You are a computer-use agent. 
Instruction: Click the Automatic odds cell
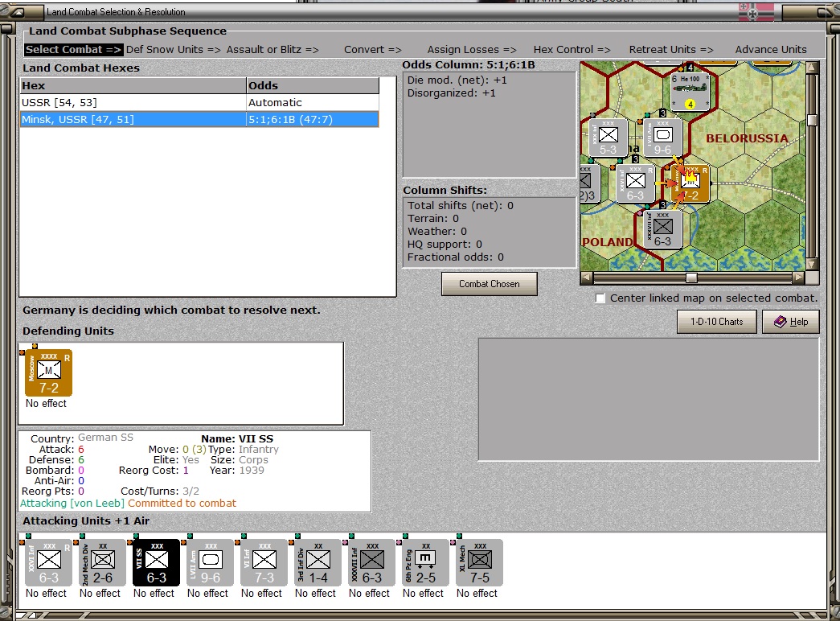tap(313, 102)
